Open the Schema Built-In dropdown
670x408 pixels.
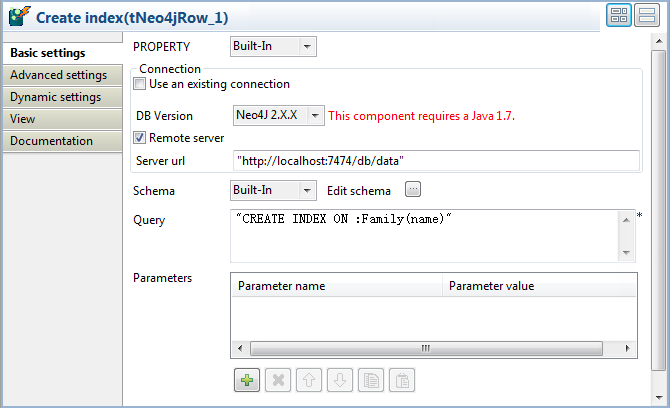point(273,190)
